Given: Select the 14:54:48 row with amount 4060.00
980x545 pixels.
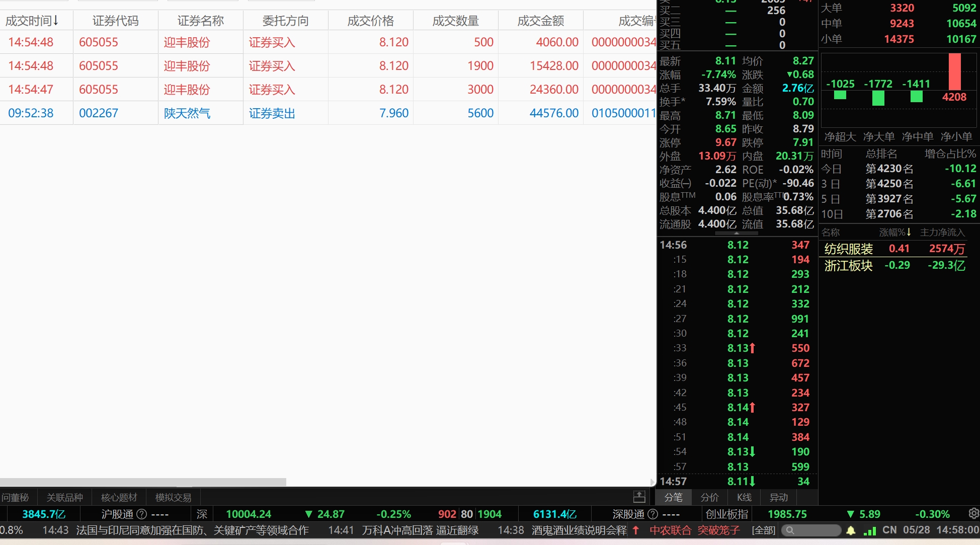Looking at the screenshot, I should click(x=328, y=42).
